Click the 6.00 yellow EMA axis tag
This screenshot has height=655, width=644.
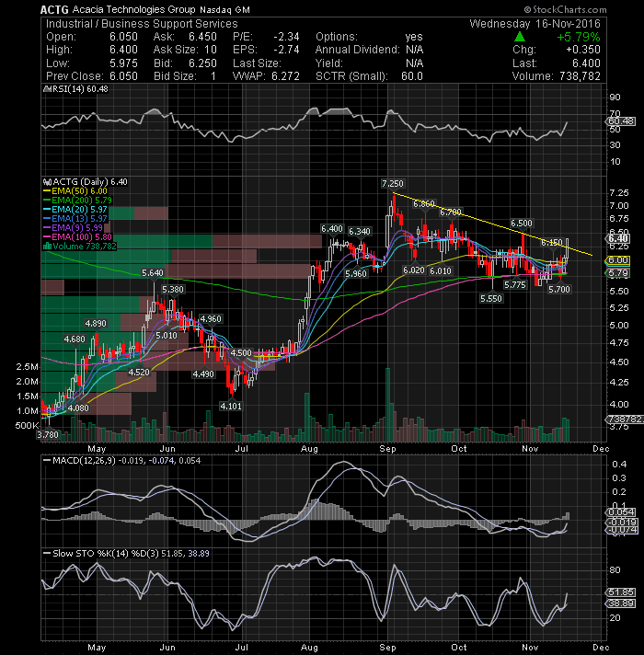(x=617, y=259)
